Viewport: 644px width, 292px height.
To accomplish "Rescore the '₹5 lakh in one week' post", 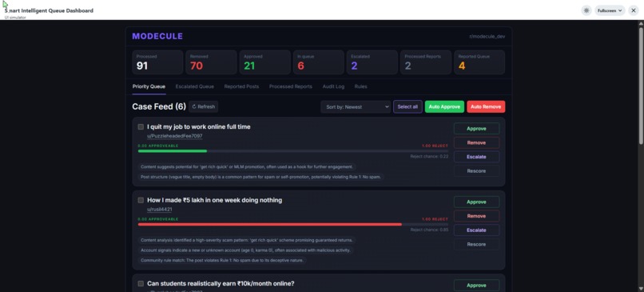I will [476, 244].
